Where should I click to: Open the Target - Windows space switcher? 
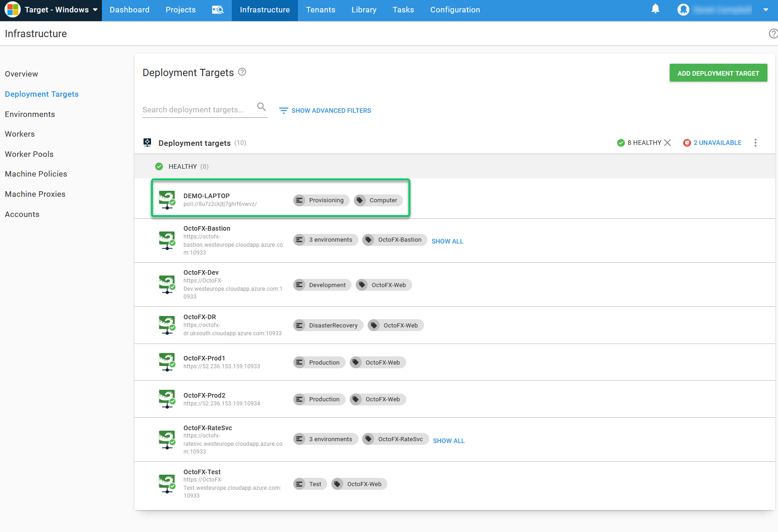pyautogui.click(x=51, y=10)
